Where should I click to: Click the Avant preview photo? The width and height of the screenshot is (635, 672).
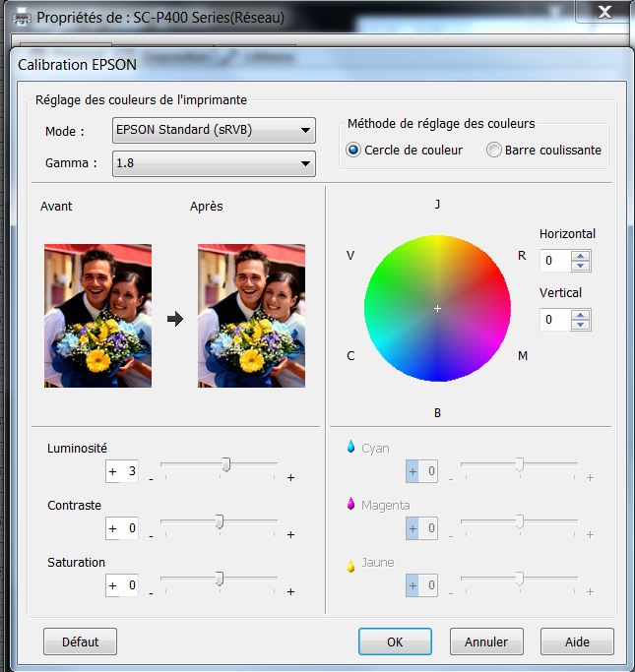pos(97,316)
